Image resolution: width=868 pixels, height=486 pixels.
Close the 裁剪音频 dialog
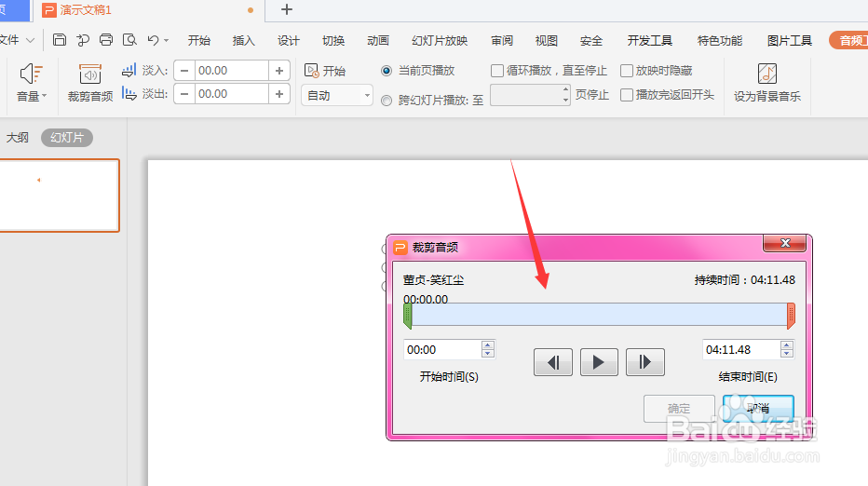point(785,243)
